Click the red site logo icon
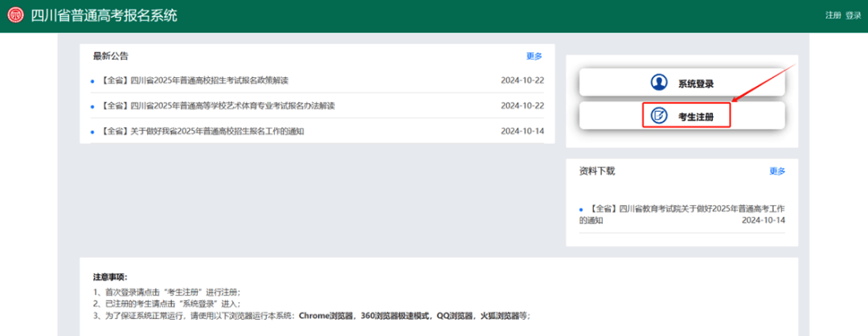 pos(15,15)
